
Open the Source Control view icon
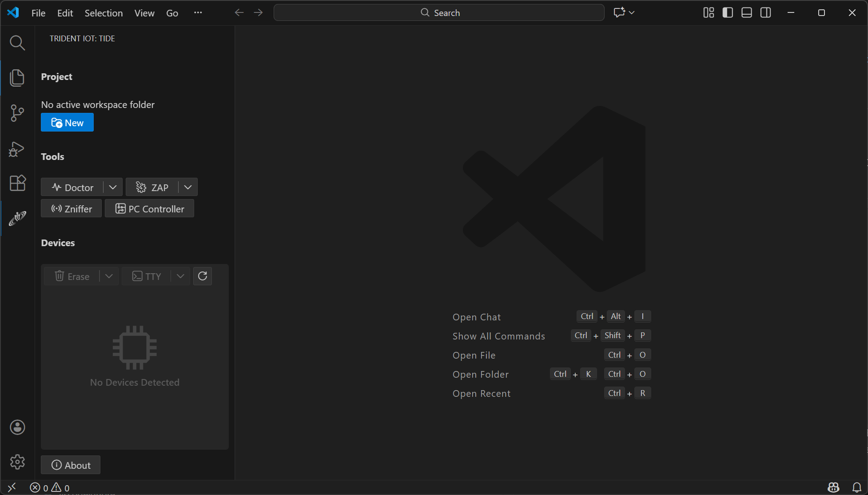tap(17, 113)
